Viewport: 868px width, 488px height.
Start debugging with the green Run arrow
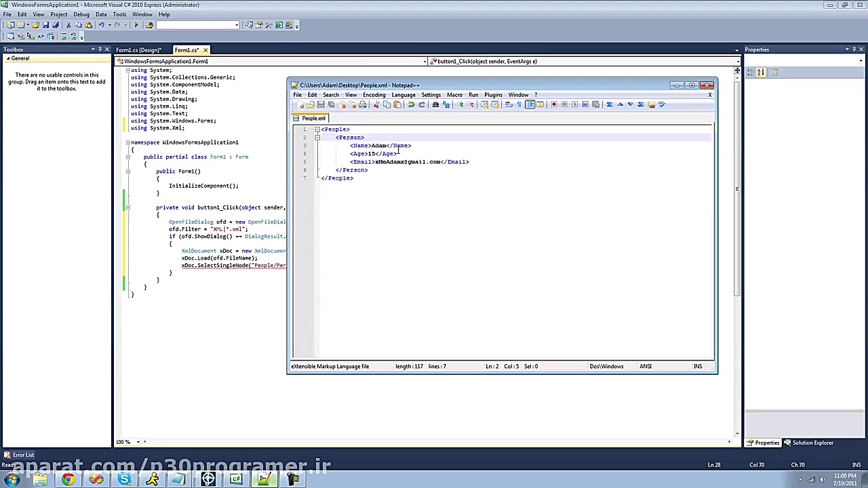136,25
